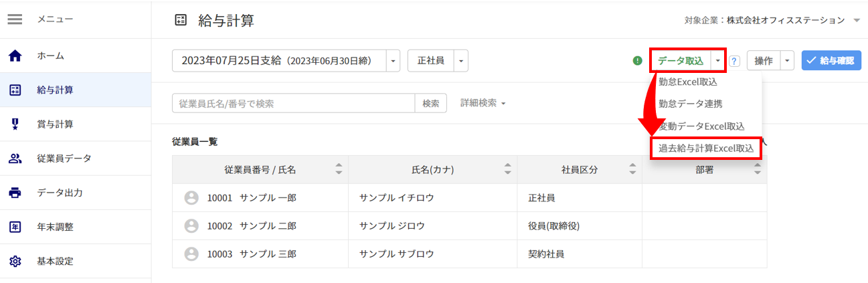Screen dimensions: 868x283
Task: Click the employee name search field
Action: [294, 103]
